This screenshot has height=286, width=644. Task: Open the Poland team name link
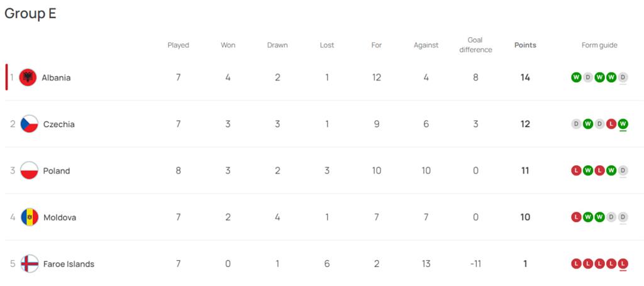57,171
